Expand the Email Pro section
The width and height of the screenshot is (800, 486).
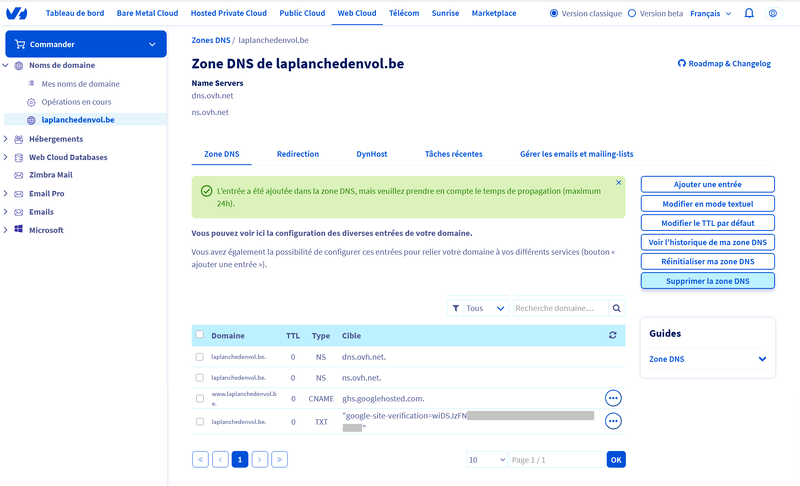(6, 194)
